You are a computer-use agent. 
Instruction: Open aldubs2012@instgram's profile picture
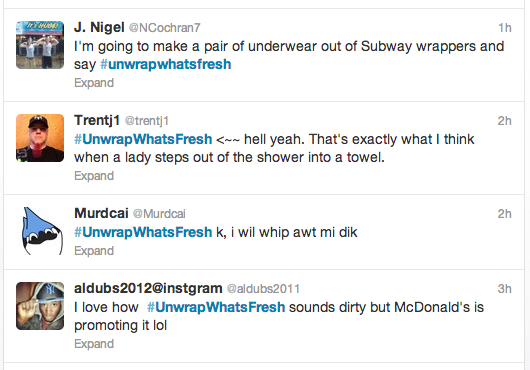point(40,306)
